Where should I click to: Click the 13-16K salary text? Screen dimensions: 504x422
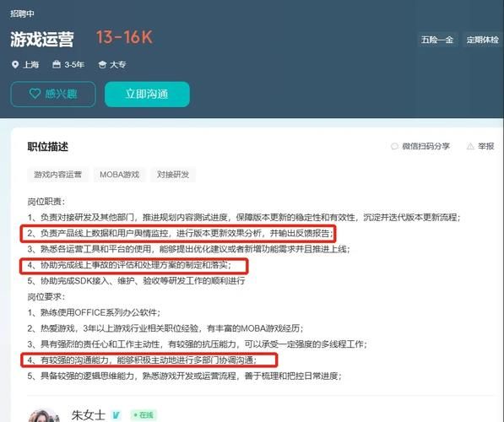click(124, 37)
